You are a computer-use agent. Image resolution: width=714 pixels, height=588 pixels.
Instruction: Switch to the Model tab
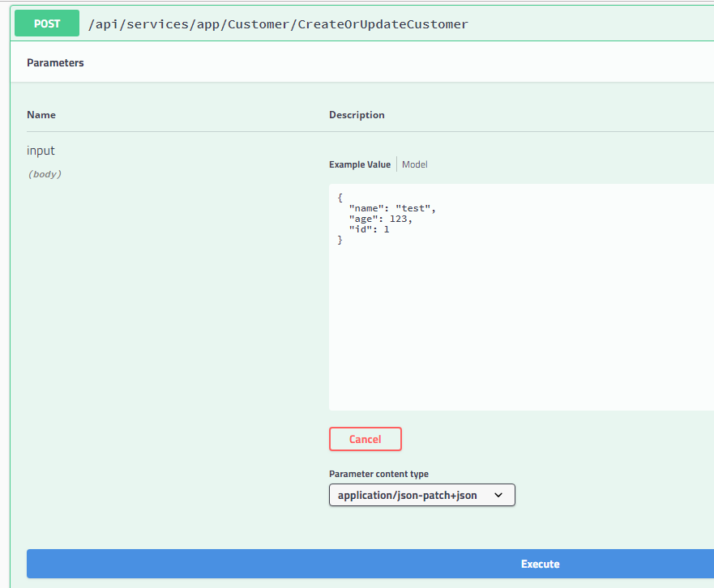pos(414,164)
